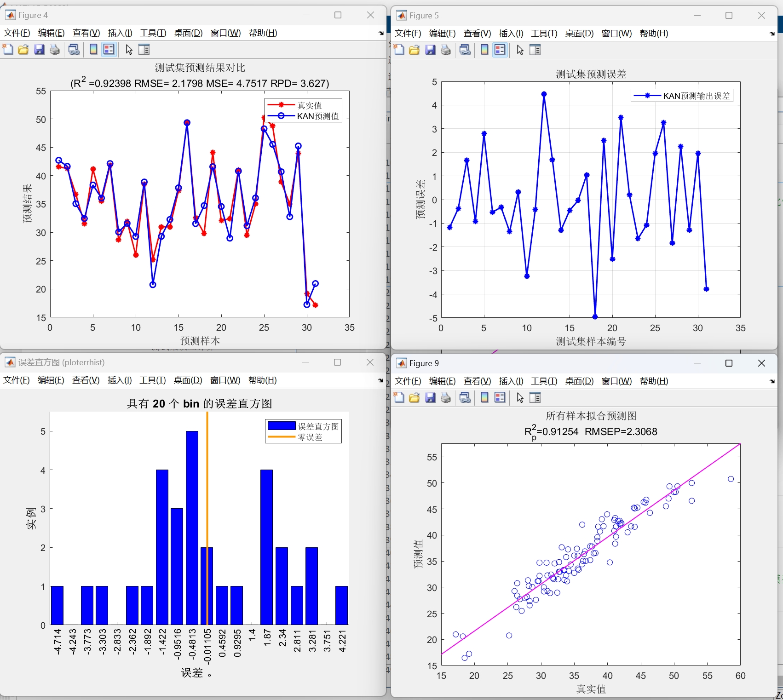This screenshot has height=700, width=783.
Task: Click the 真实值 legend entry in Figure 4
Action: point(309,105)
